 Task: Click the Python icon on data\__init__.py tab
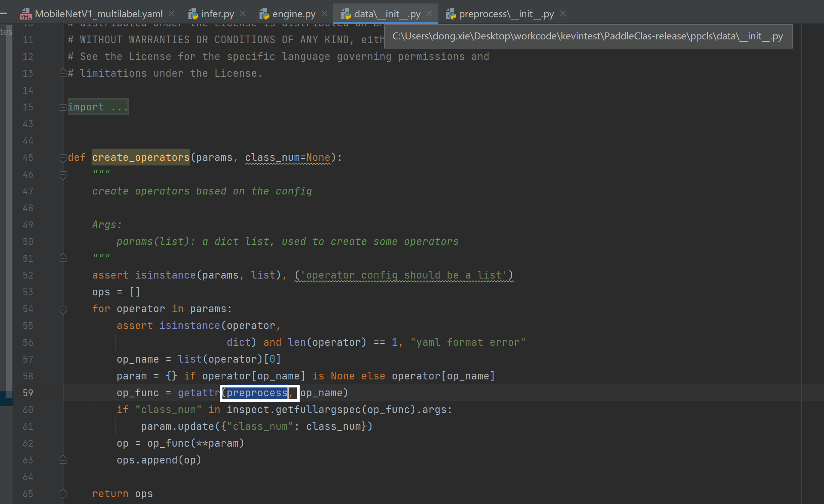click(x=346, y=14)
